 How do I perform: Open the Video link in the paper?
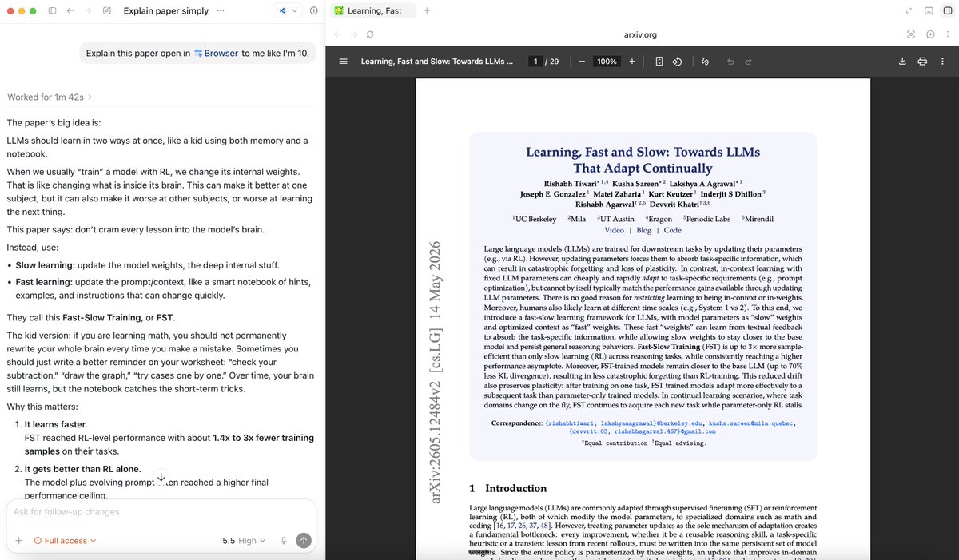pyautogui.click(x=614, y=230)
